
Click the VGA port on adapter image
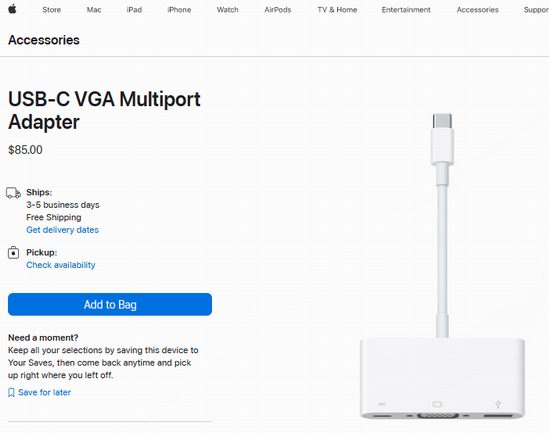click(x=438, y=416)
